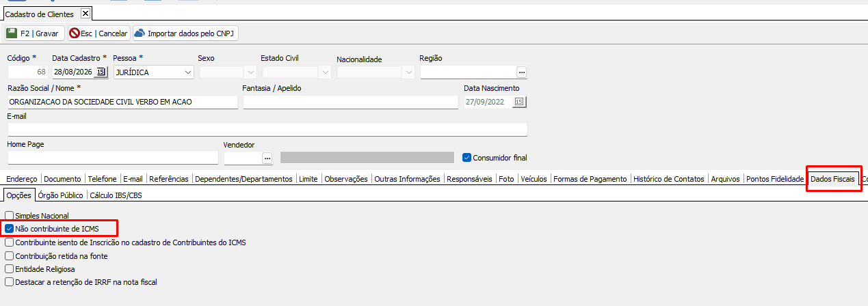868x306 pixels.
Task: Open the Sexo dropdown
Action: tap(250, 72)
